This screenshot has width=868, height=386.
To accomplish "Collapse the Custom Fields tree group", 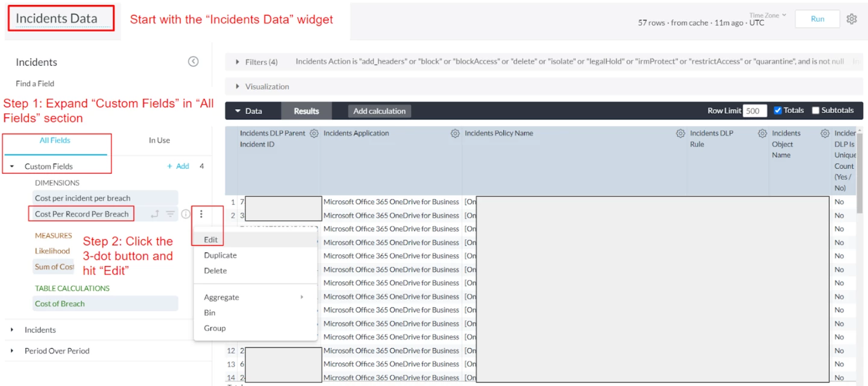I will click(x=12, y=166).
